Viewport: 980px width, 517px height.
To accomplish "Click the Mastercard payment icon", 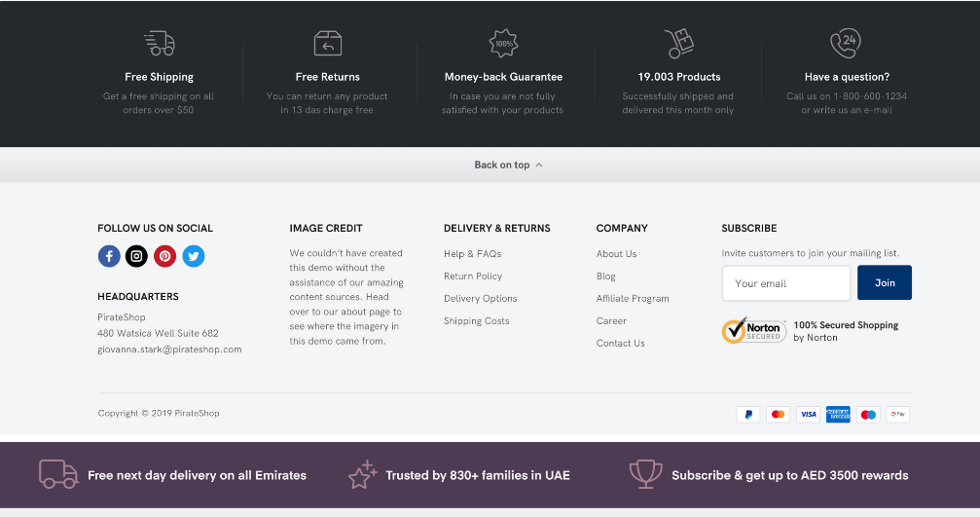I will pyautogui.click(x=778, y=415).
